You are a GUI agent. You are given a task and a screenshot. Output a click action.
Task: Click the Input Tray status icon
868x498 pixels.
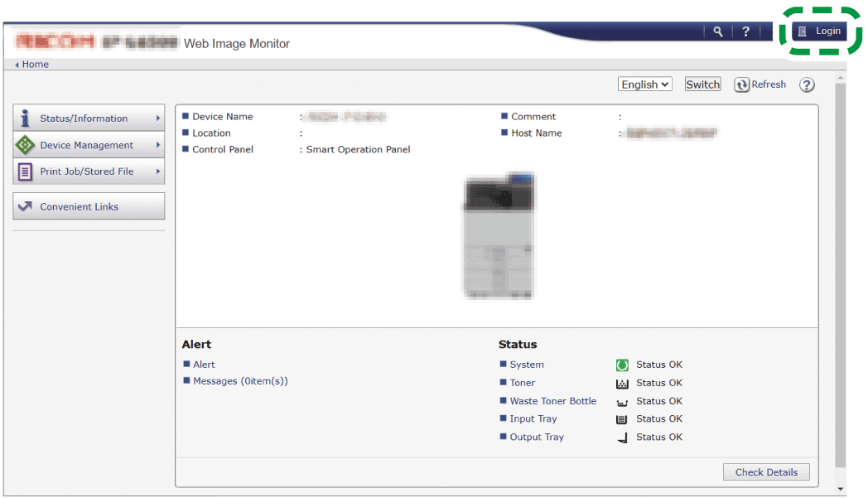(x=621, y=418)
